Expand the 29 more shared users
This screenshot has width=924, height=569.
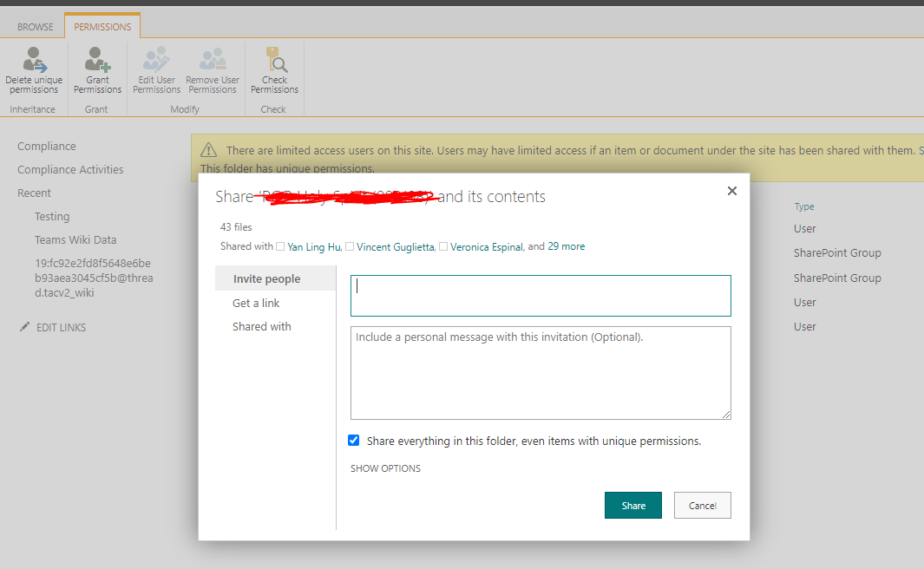point(566,246)
